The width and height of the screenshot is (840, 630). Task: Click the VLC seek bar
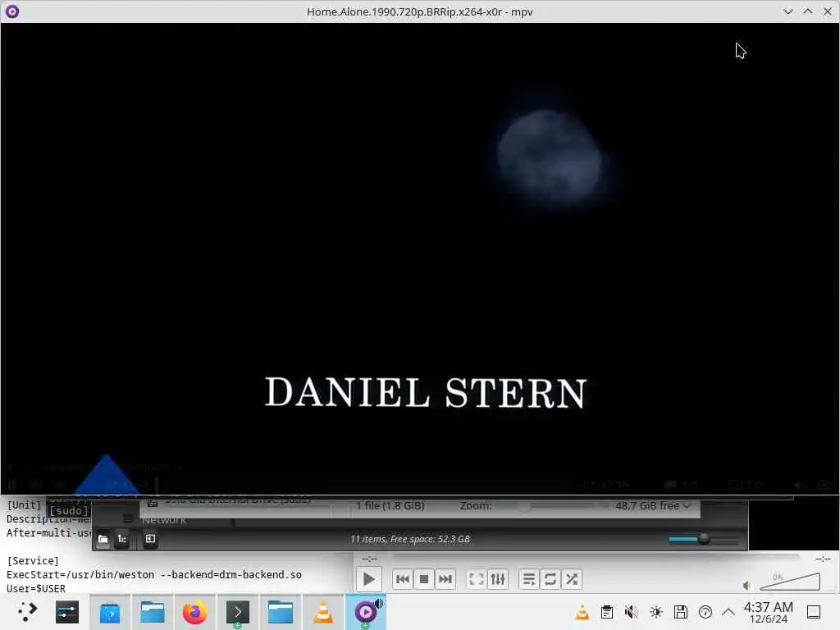(596, 558)
